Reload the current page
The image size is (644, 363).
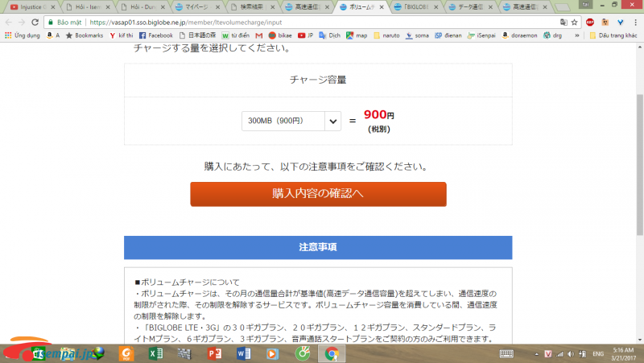36,23
